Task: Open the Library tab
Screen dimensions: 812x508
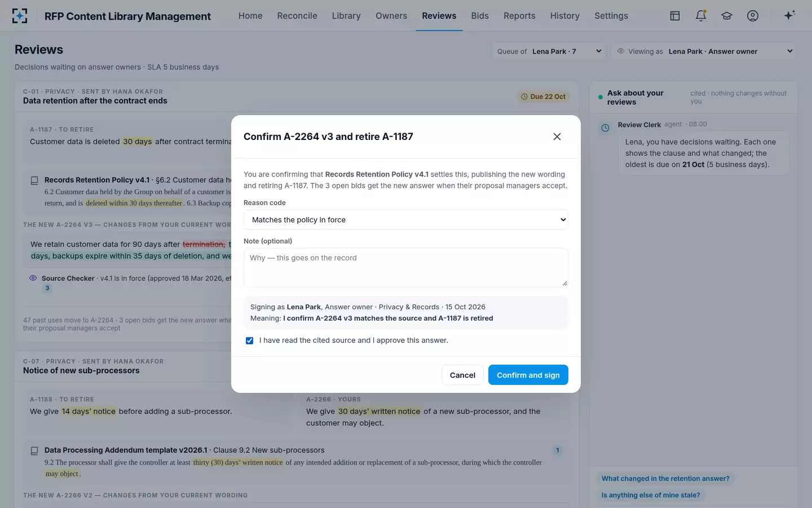Action: pyautogui.click(x=346, y=16)
